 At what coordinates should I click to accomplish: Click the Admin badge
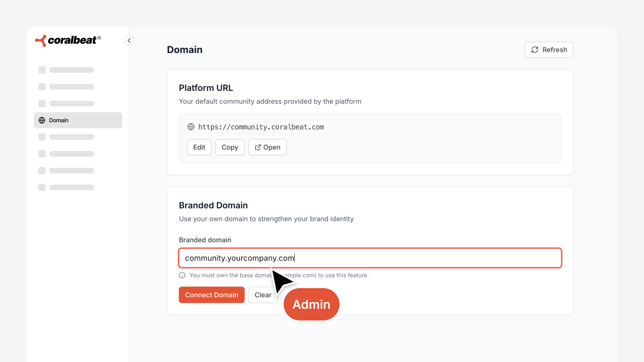point(311,304)
